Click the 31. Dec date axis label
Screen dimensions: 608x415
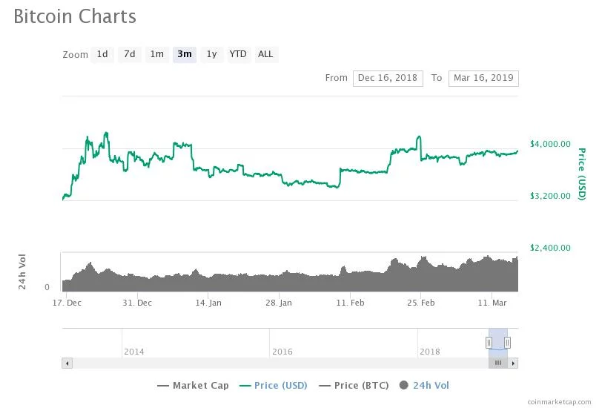click(x=137, y=303)
